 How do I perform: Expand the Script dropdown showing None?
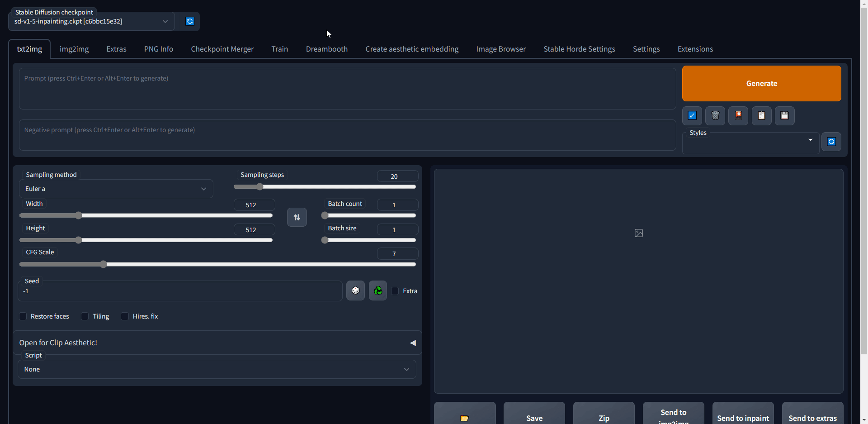pyautogui.click(x=217, y=369)
